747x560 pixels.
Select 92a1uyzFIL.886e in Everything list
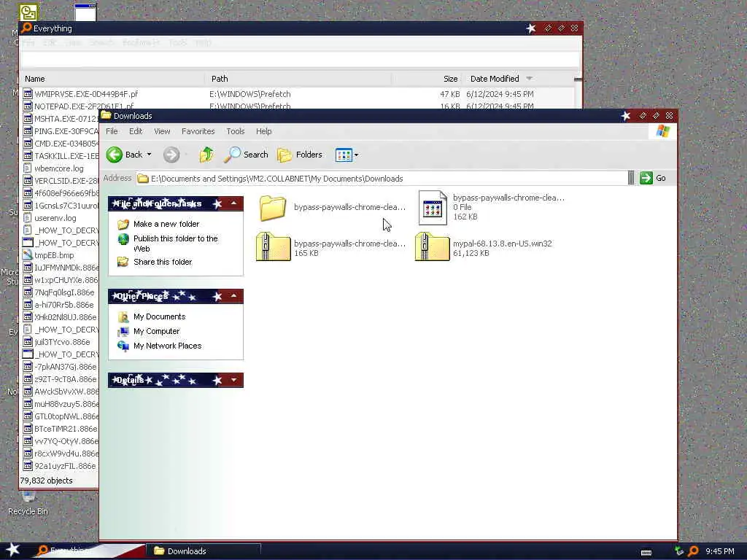(x=65, y=466)
